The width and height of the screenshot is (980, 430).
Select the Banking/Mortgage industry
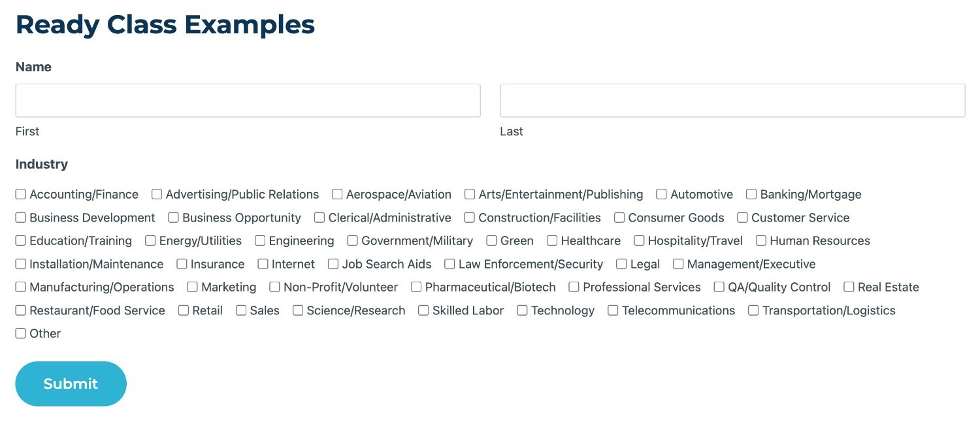(750, 194)
